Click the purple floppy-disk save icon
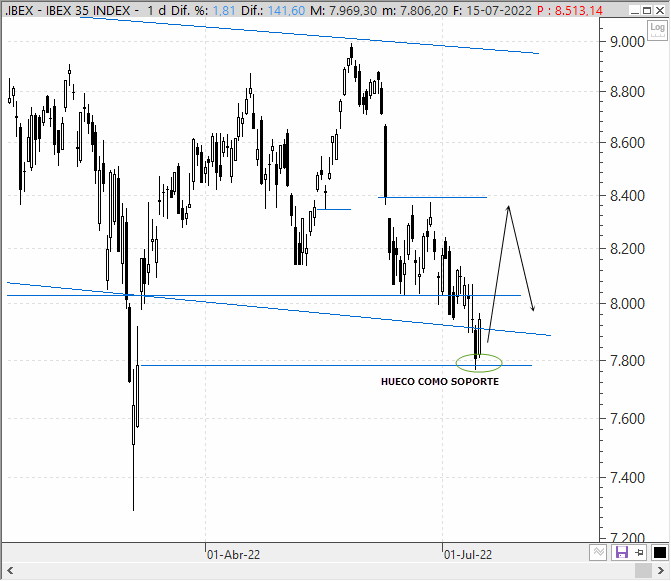Screen dimensions: 671x581 coord(621,552)
